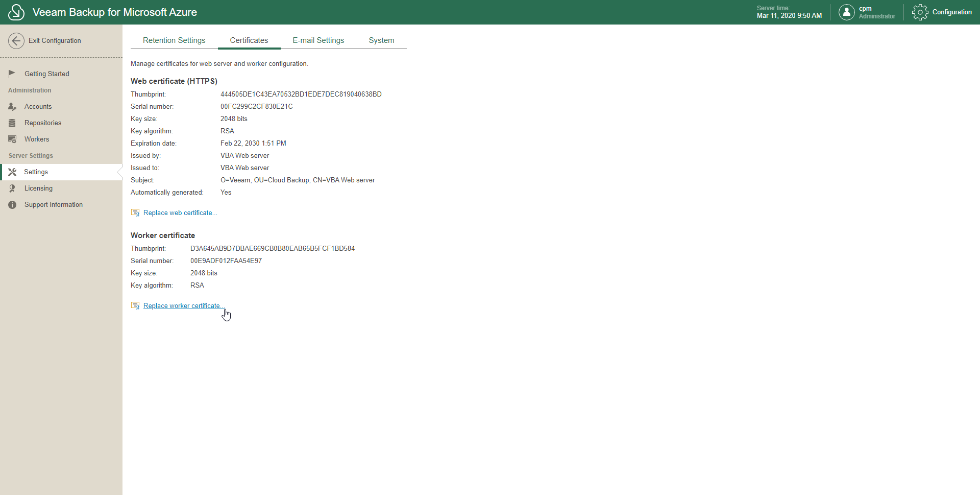Click the back arrow icon for Exit Configuration
This screenshot has height=495, width=980.
16,41
